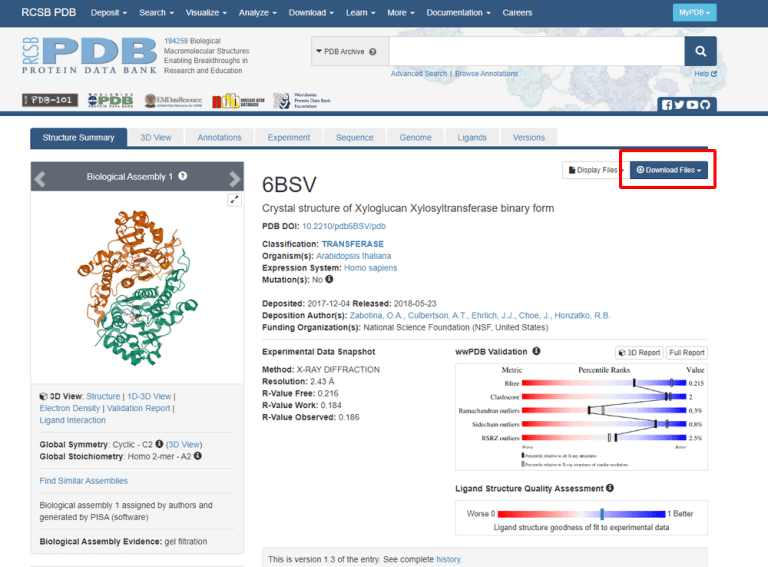Open the RCSB YouTube icon link
Image resolution: width=768 pixels, height=567 pixels.
(x=692, y=105)
